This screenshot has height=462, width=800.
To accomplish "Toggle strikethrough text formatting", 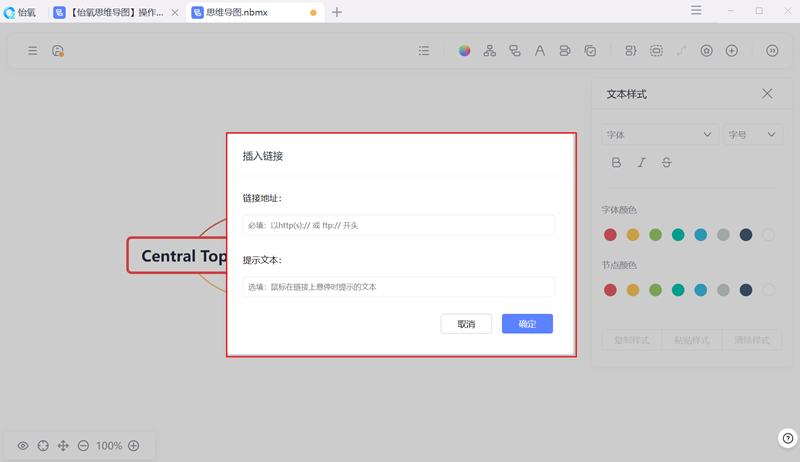I will pos(666,163).
